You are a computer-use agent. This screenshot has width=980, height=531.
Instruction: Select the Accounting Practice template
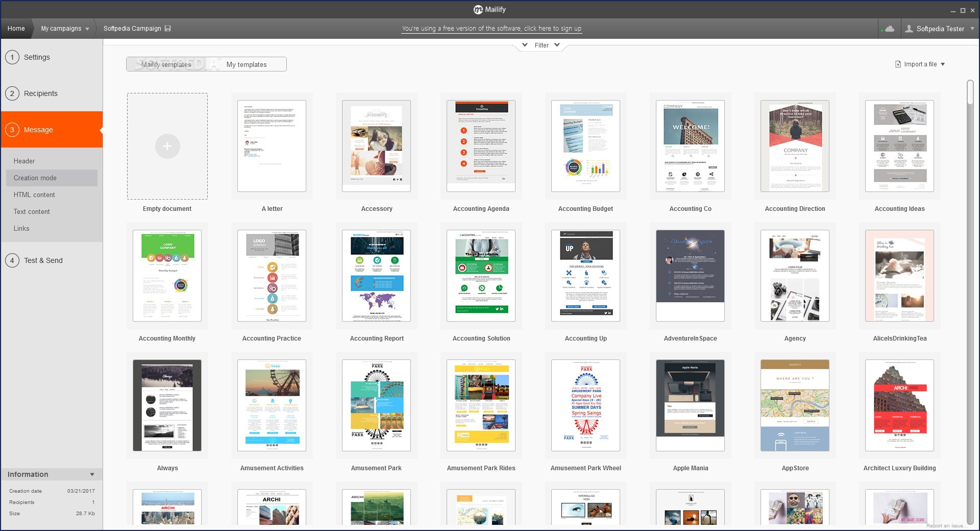pyautogui.click(x=272, y=276)
